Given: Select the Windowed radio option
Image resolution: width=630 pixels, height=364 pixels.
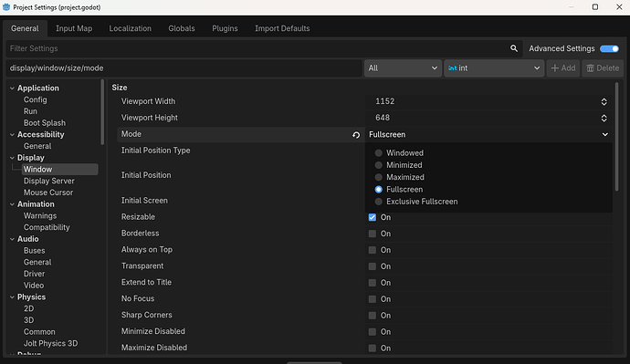Looking at the screenshot, I should (x=379, y=153).
